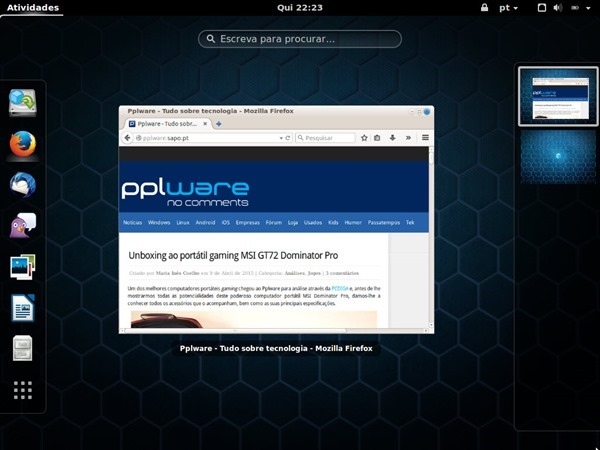
Task: Click the Firefox reload button
Action: 288,138
